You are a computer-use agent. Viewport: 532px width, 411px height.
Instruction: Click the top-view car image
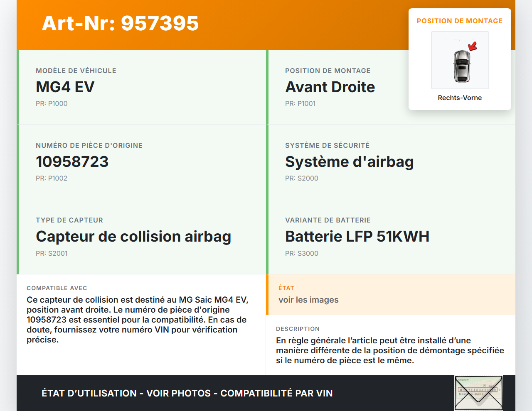click(461, 66)
